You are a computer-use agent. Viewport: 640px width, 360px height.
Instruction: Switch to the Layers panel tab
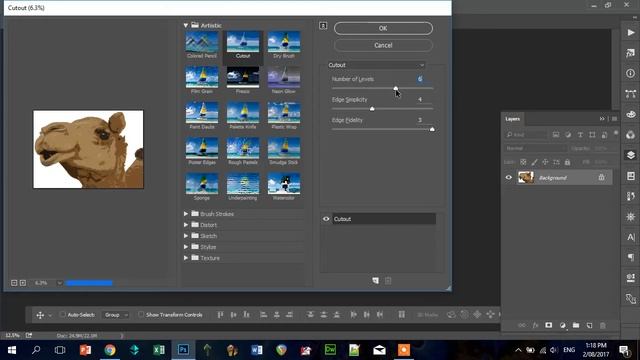(x=513, y=119)
